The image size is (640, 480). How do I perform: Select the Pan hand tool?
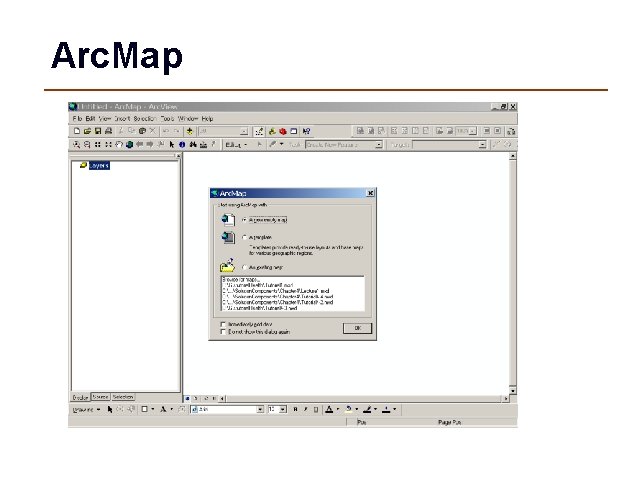coord(119,144)
